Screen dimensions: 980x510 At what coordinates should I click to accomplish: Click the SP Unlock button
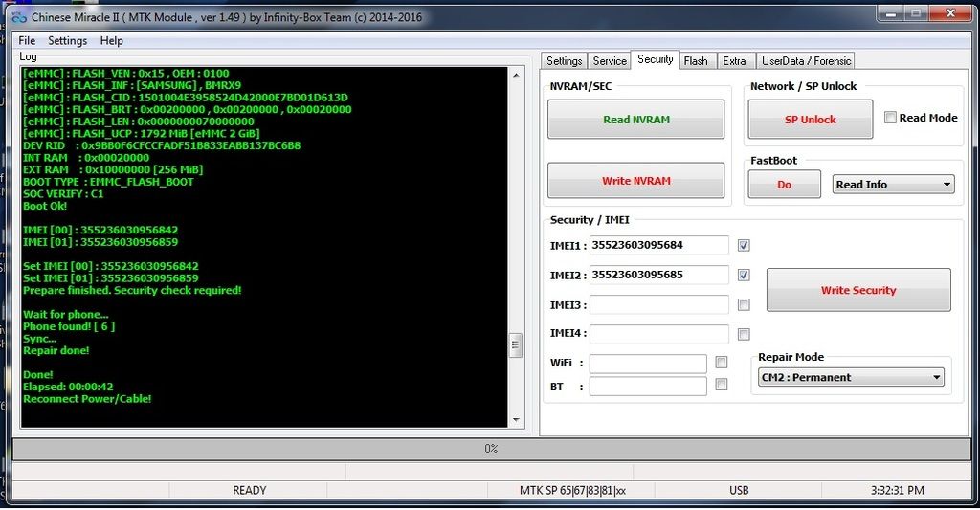pyautogui.click(x=811, y=120)
